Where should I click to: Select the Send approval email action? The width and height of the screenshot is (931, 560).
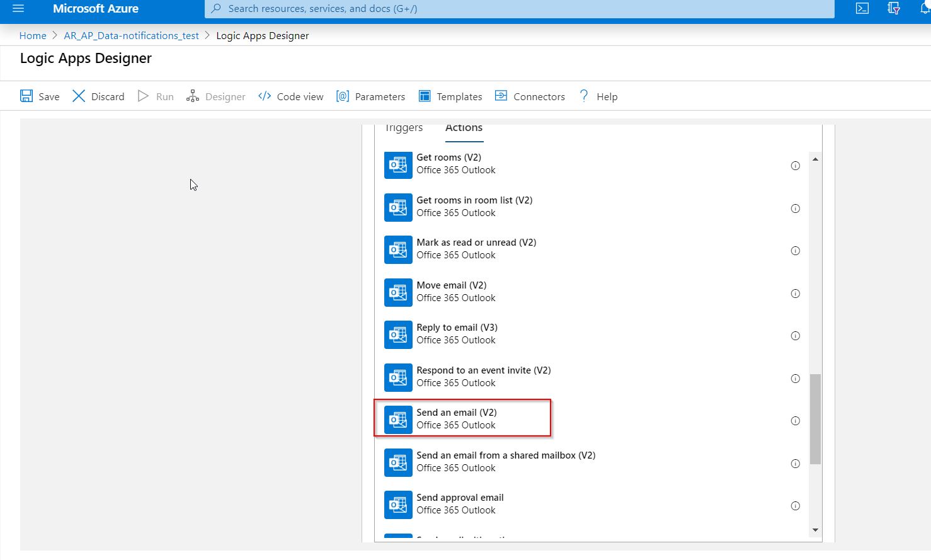[592, 505]
